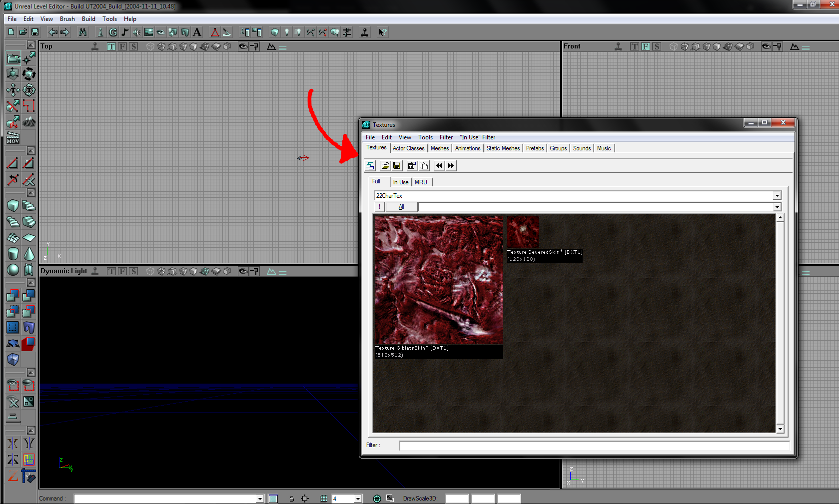Click the exclamation mark button beside All
This screenshot has width=839, height=504.
pos(379,207)
